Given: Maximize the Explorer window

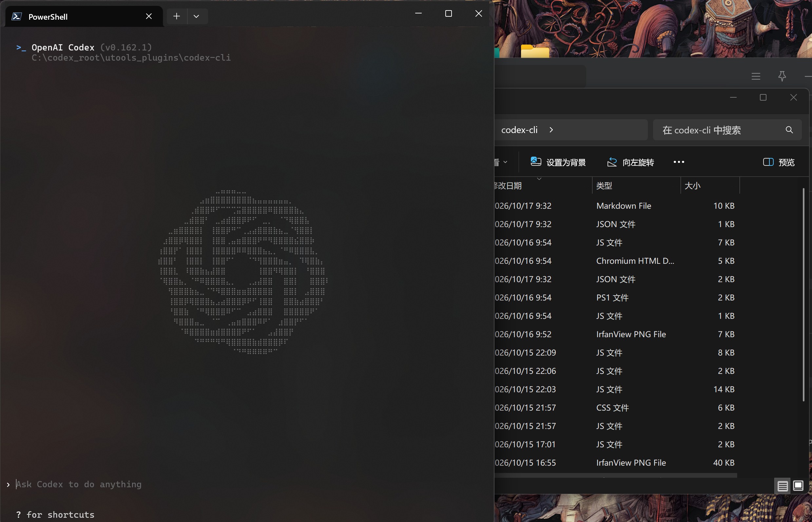Looking at the screenshot, I should click(763, 98).
